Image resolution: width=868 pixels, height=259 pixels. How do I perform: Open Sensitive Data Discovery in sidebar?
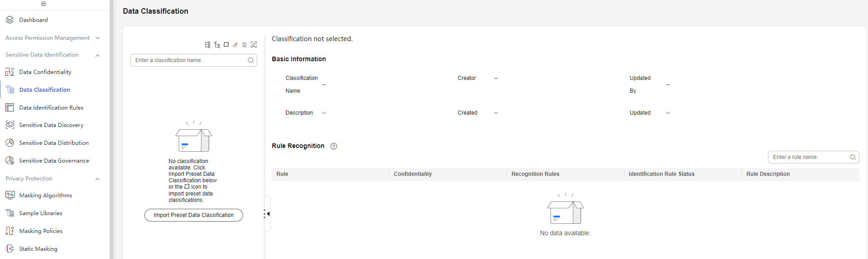pyautogui.click(x=51, y=125)
